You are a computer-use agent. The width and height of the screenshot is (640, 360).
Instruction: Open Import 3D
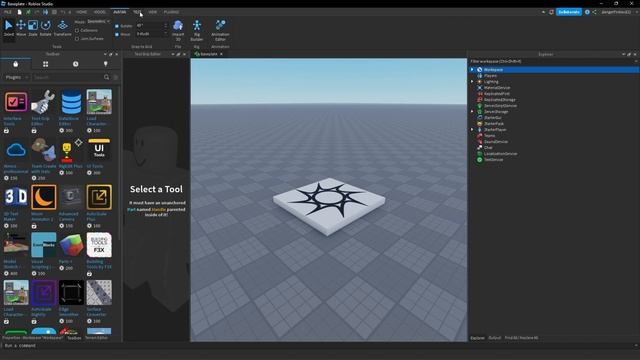178,30
